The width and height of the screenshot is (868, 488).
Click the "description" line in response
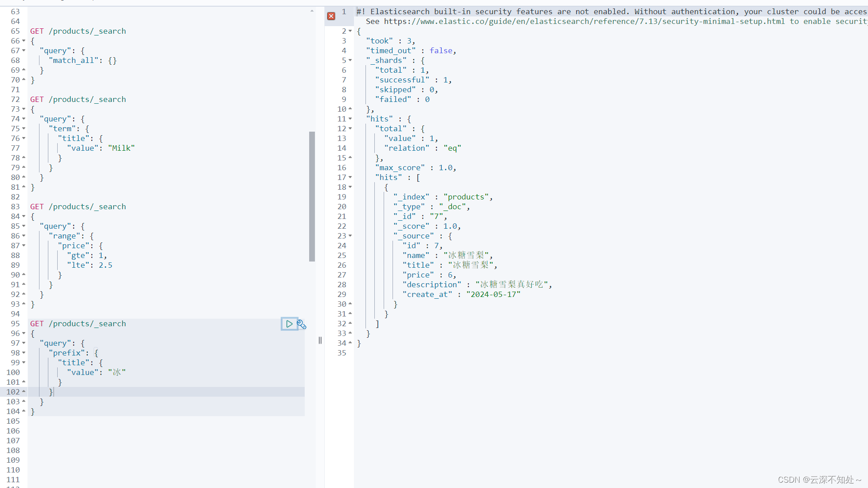(x=477, y=285)
